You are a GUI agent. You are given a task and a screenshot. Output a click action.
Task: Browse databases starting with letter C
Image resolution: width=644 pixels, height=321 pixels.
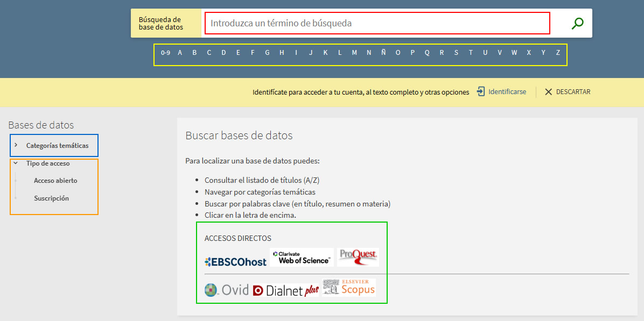tap(209, 53)
